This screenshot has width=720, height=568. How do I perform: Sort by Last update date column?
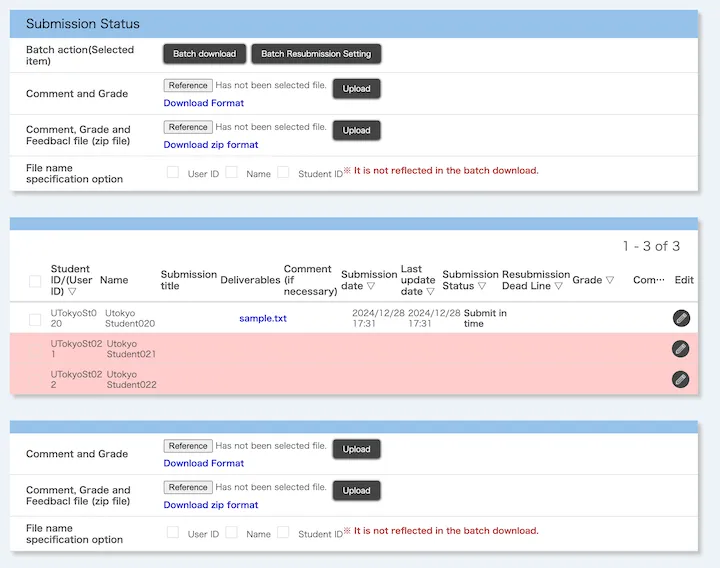click(x=428, y=292)
